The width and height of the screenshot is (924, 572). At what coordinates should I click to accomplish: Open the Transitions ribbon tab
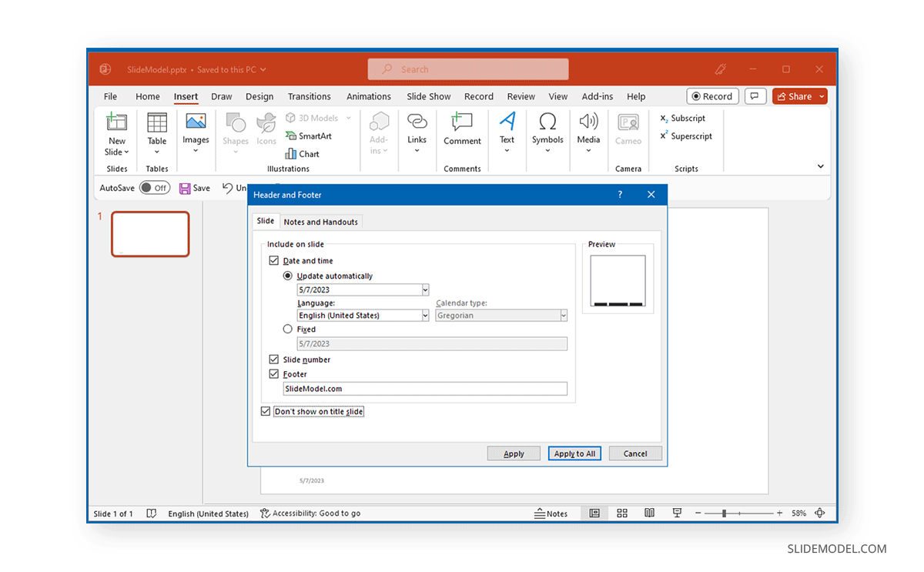click(x=309, y=96)
